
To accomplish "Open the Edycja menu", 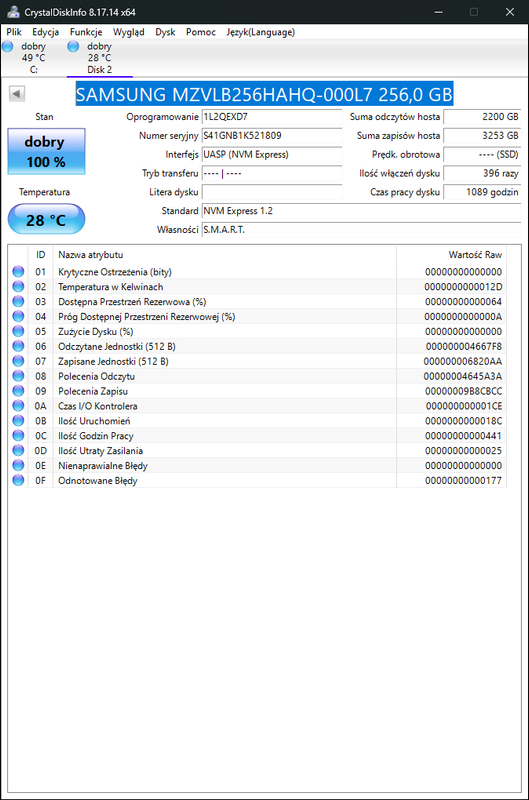I will coord(45,32).
